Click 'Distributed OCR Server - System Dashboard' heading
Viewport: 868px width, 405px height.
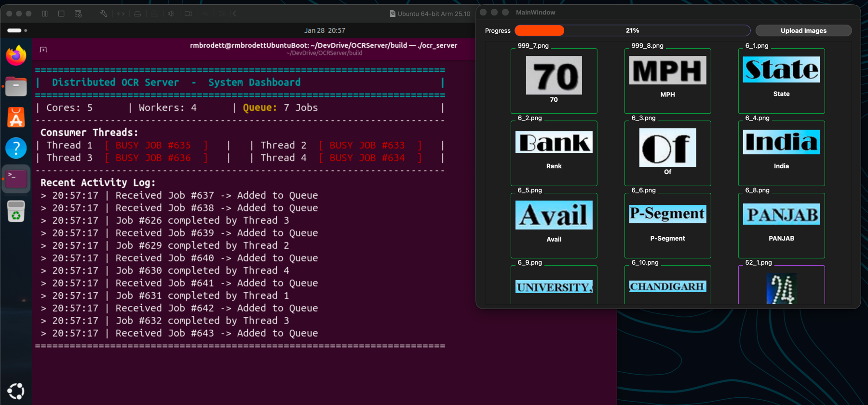click(176, 82)
